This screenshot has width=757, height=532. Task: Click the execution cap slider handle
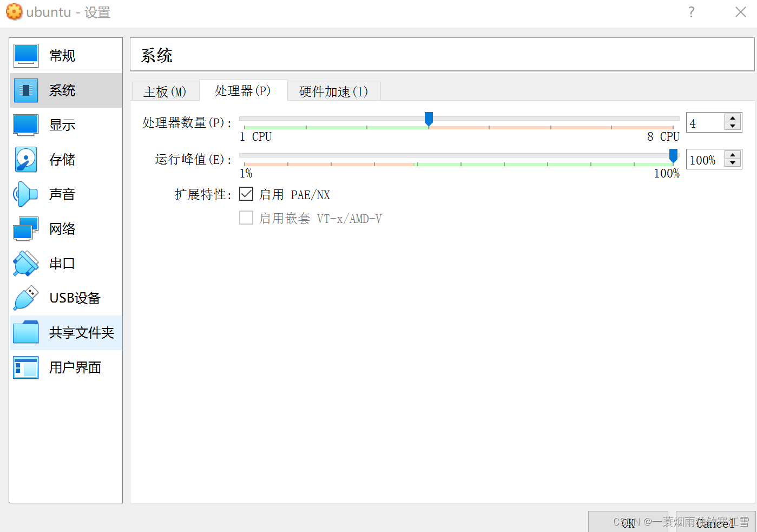tap(673, 155)
